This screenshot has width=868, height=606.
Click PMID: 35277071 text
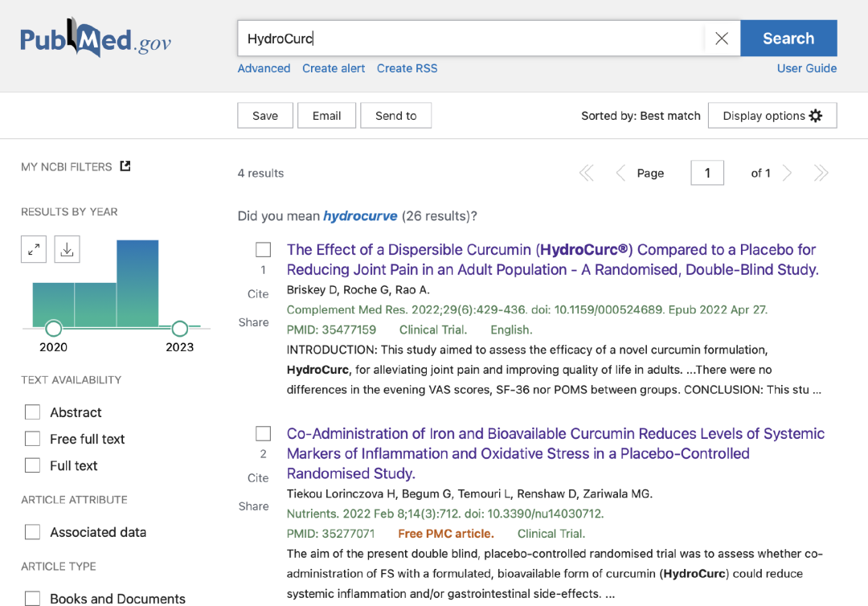[330, 534]
